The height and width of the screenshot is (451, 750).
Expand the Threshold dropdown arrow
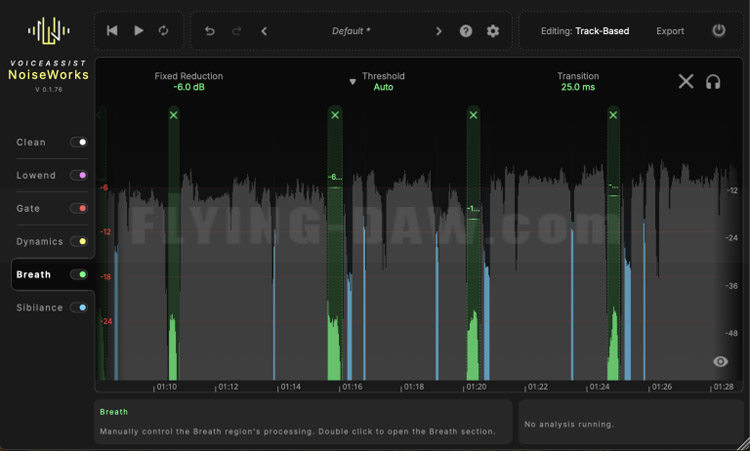tap(353, 82)
